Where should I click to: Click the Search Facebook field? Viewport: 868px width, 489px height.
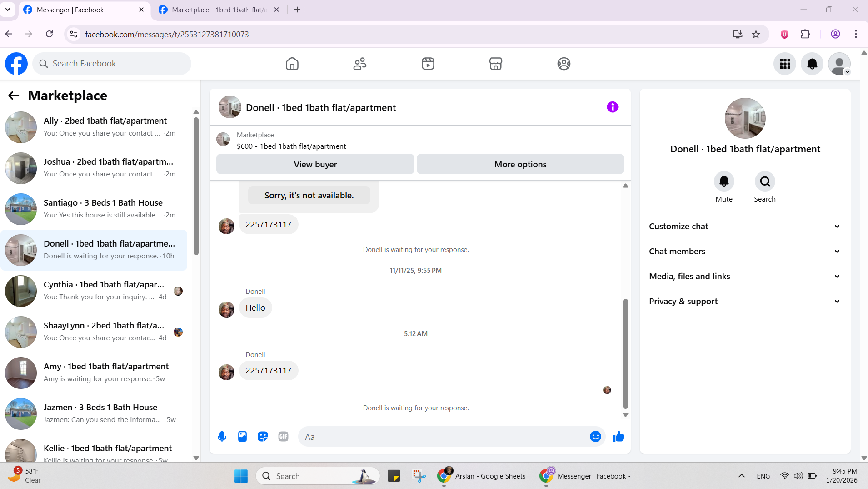(112, 64)
